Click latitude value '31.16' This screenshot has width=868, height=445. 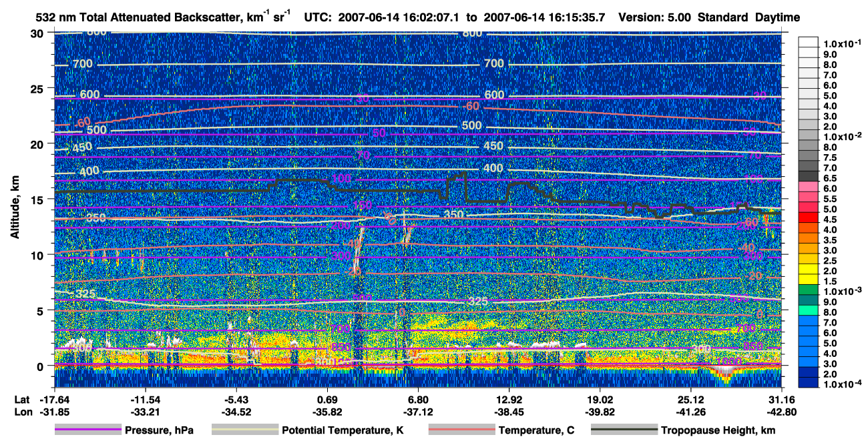[781, 399]
